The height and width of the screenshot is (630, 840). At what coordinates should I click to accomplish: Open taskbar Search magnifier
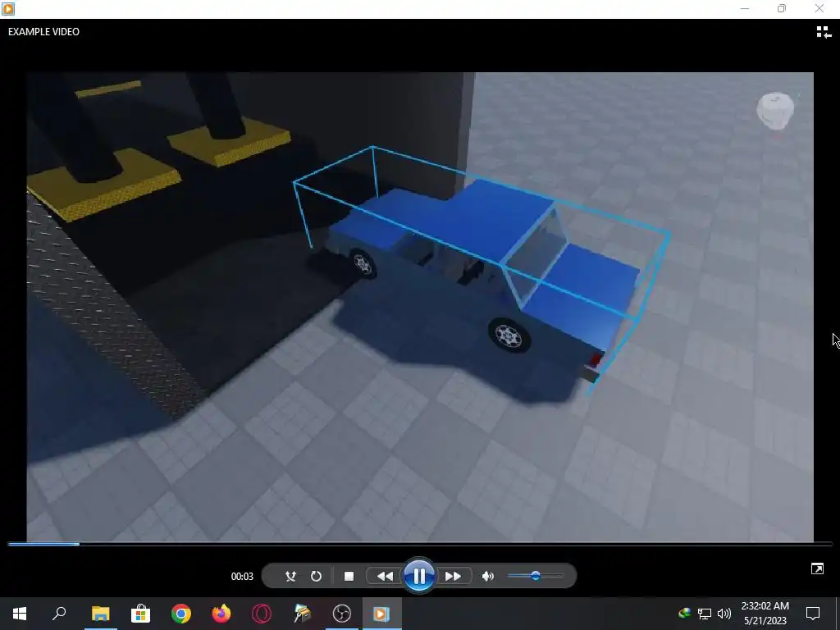pos(59,614)
